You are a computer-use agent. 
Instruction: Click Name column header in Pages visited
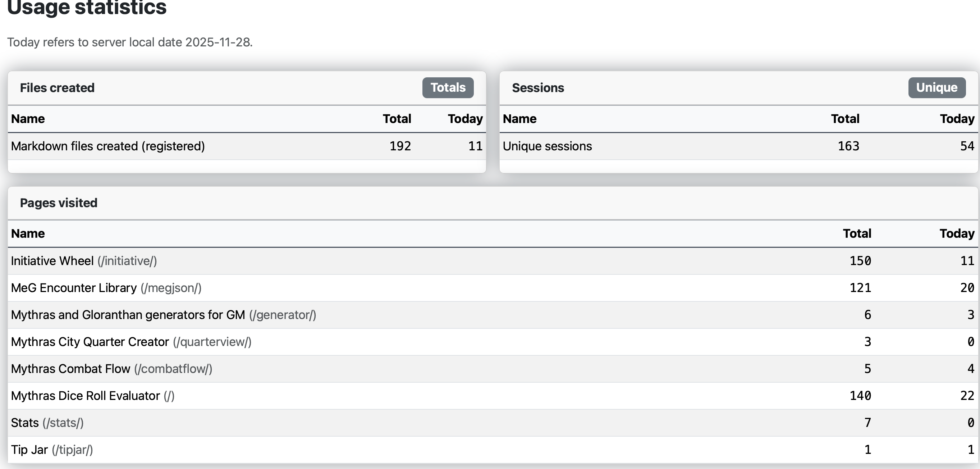pyautogui.click(x=28, y=233)
